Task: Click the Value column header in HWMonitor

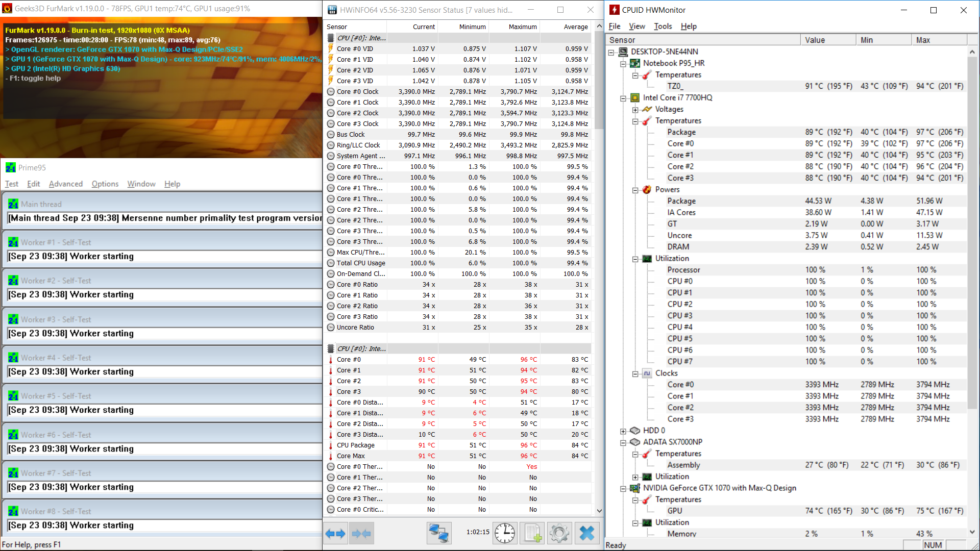Action: click(x=828, y=40)
